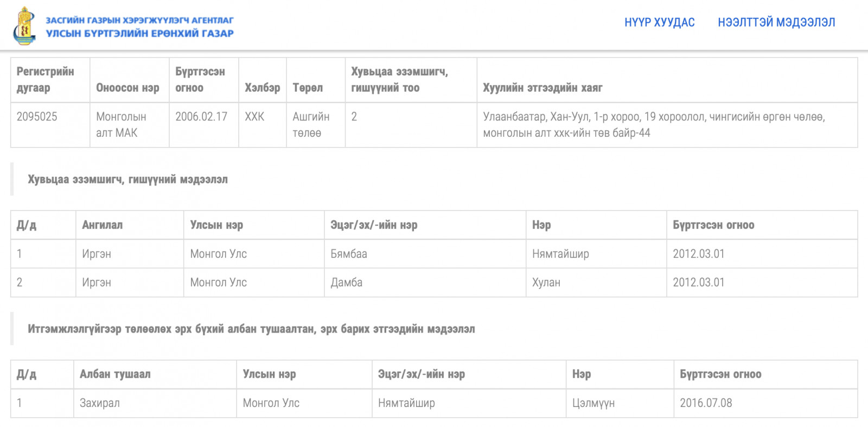Click the Итгэмжлэлгүйгээр төлөөлөх section heading
The height and width of the screenshot is (427, 868).
251,329
